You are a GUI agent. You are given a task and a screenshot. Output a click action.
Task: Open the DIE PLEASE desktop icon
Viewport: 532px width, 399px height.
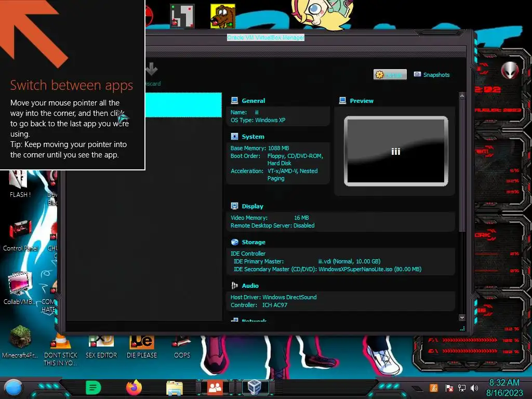pyautogui.click(x=142, y=347)
